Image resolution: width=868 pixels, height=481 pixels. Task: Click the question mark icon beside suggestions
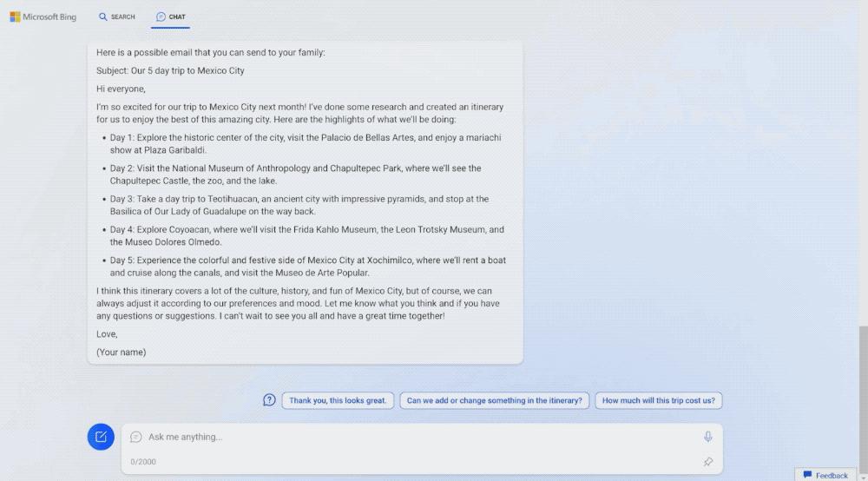tap(269, 400)
